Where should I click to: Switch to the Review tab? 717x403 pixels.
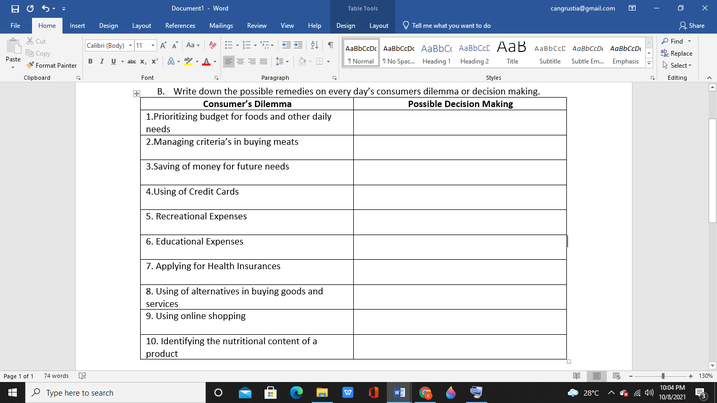257,26
